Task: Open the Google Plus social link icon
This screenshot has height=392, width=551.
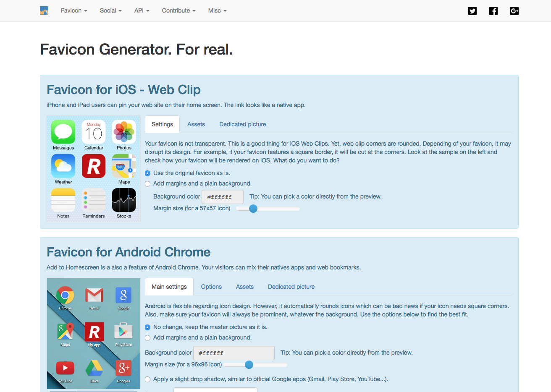Action: pos(514,11)
